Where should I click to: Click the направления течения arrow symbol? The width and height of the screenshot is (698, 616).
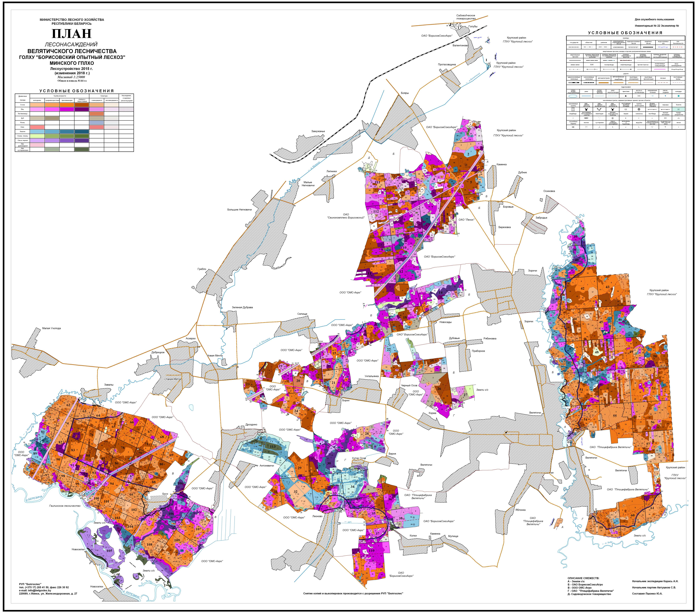click(x=652, y=96)
